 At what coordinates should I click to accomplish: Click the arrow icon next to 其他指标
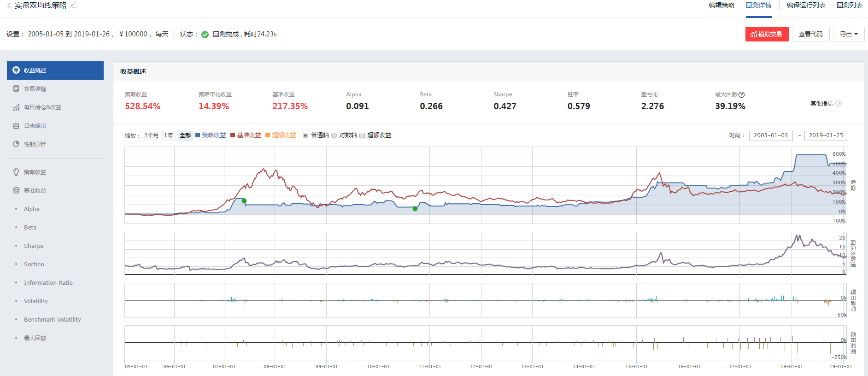[839, 103]
